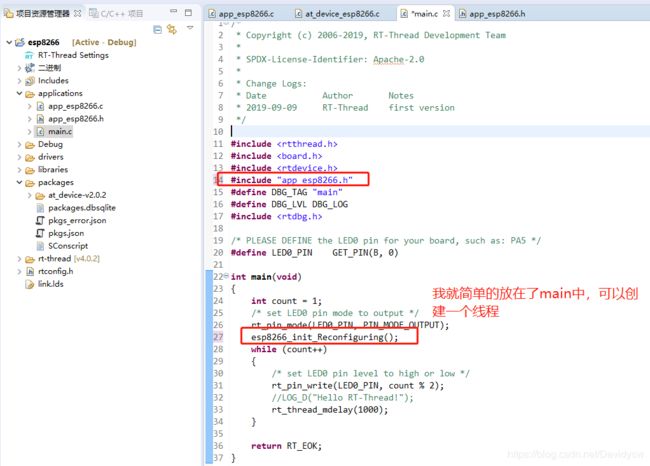Viewport: 650px width, 466px height.
Task: Toggle code folding for main function
Action: pyautogui.click(x=226, y=276)
